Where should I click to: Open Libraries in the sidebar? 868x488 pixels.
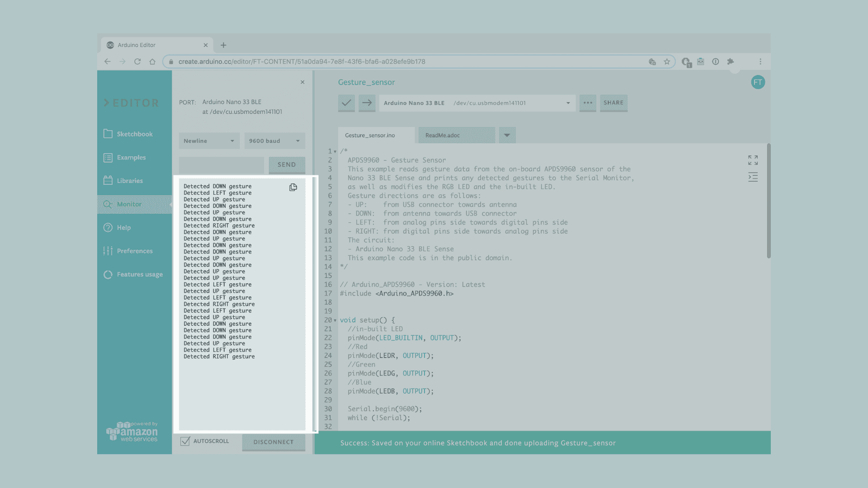click(129, 181)
